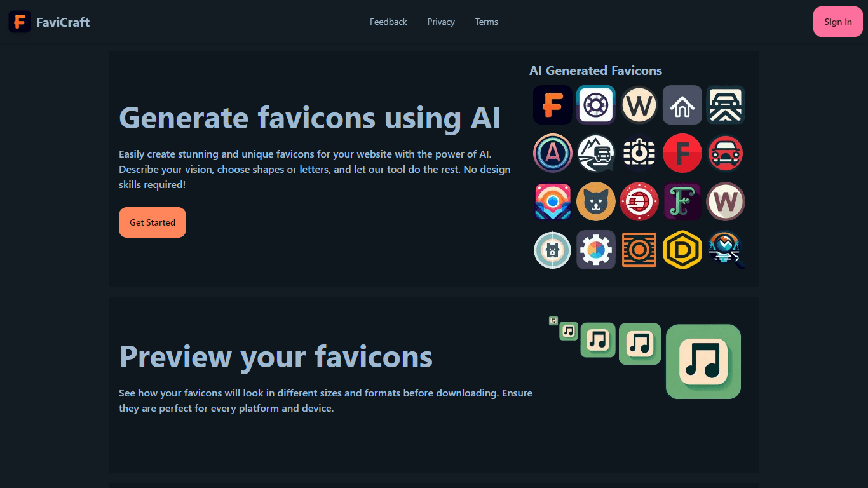The height and width of the screenshot is (488, 868).
Task: Click the pink Sign in button
Action: tap(838, 22)
